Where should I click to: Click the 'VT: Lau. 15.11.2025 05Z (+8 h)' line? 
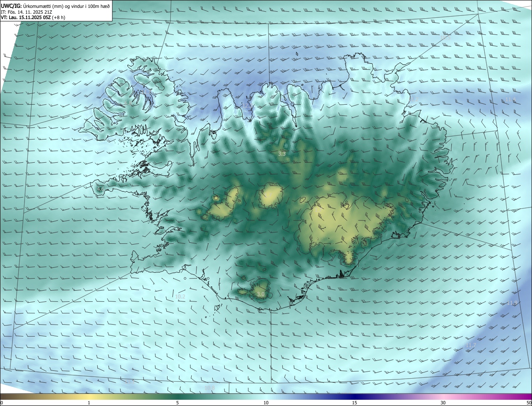pyautogui.click(x=33, y=17)
